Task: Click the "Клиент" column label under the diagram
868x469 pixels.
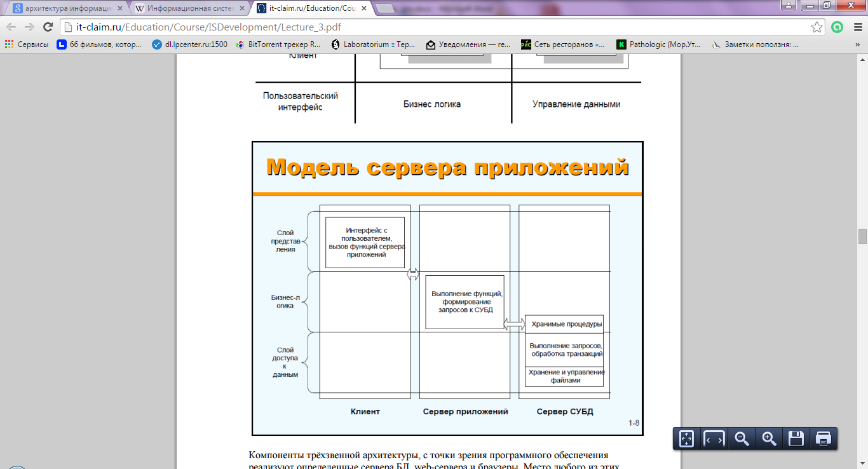Action: click(x=365, y=411)
